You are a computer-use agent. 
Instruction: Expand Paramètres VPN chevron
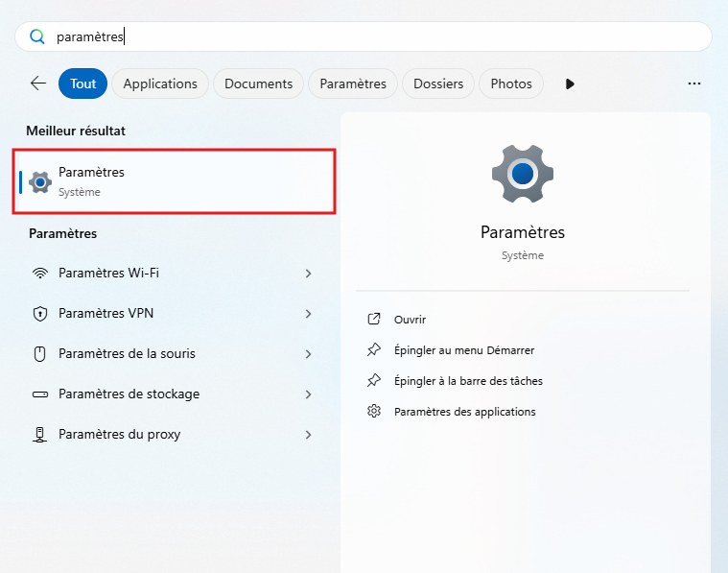308,314
